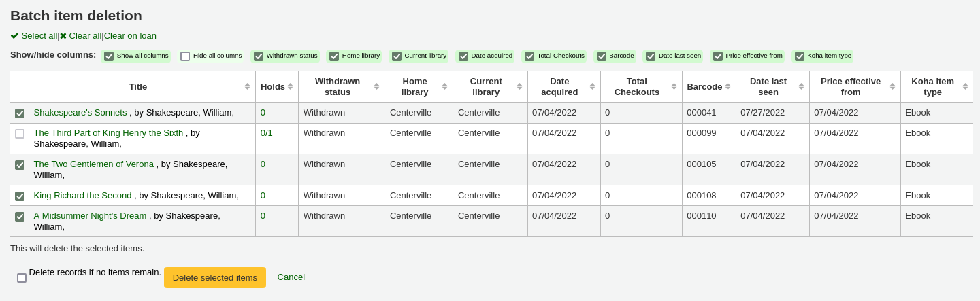Click the Holds column sort icon
Image resolution: width=980 pixels, height=301 pixels.
[x=290, y=87]
